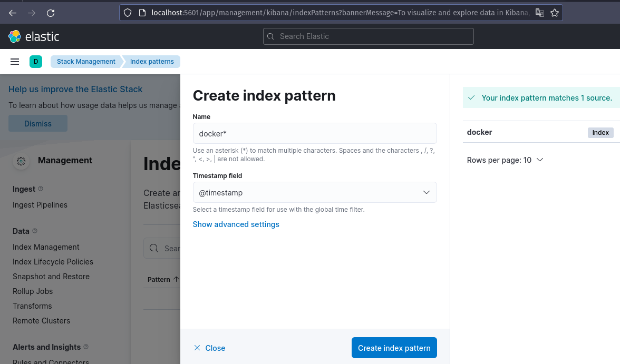Go to Stack Management breadcrumb
This screenshot has height=364, width=620.
click(x=86, y=62)
